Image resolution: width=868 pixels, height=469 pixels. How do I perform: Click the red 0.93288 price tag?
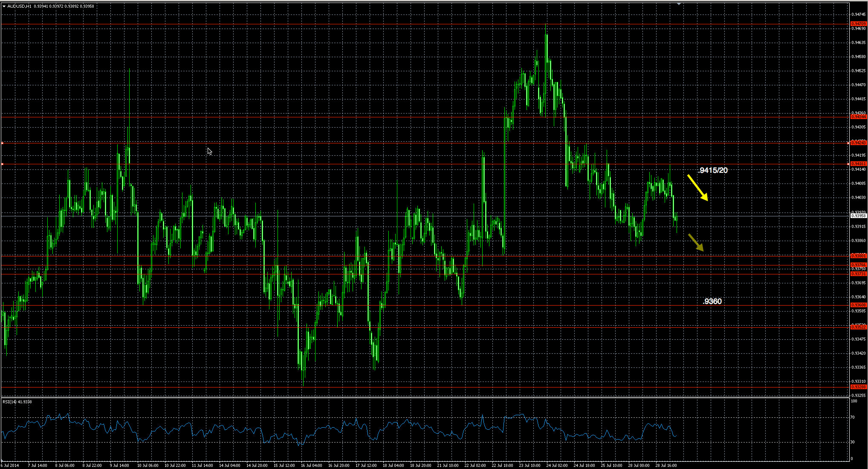[x=858, y=387]
